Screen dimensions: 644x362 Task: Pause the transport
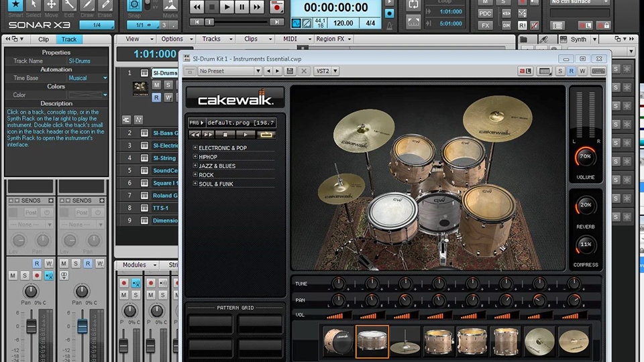point(242,7)
